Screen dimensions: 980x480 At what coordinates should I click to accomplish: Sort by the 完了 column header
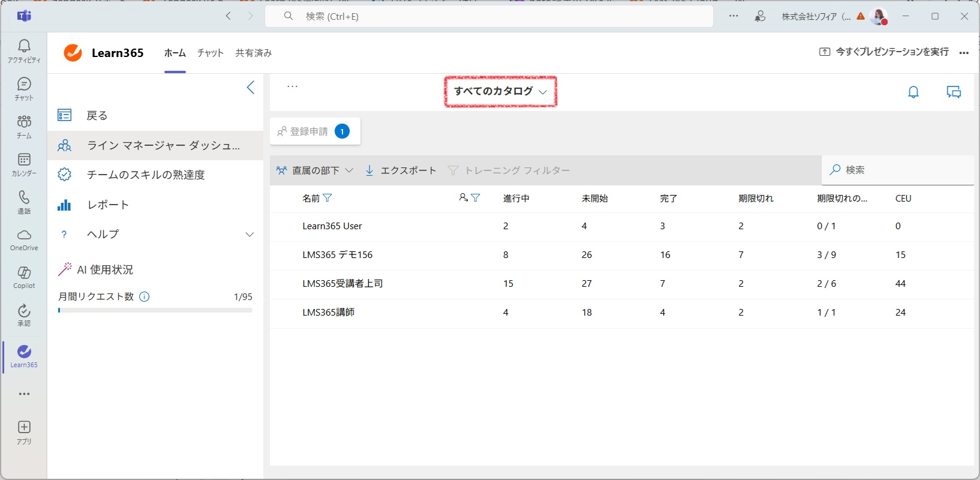[x=668, y=198]
